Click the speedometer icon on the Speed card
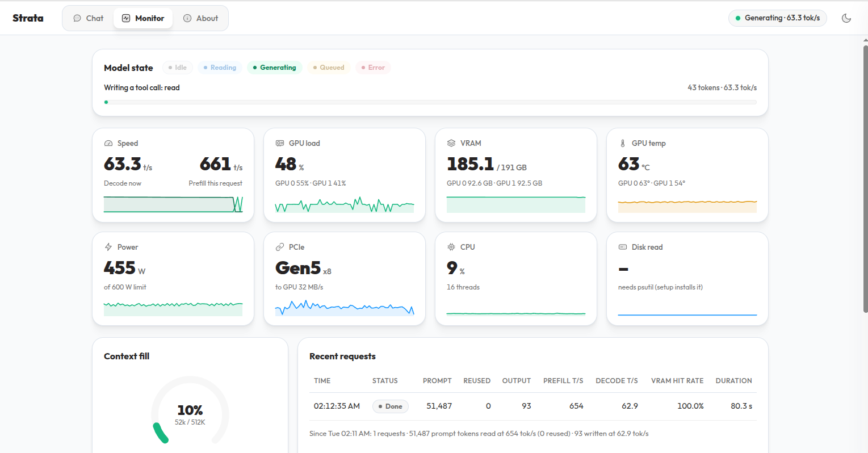 [x=108, y=144]
